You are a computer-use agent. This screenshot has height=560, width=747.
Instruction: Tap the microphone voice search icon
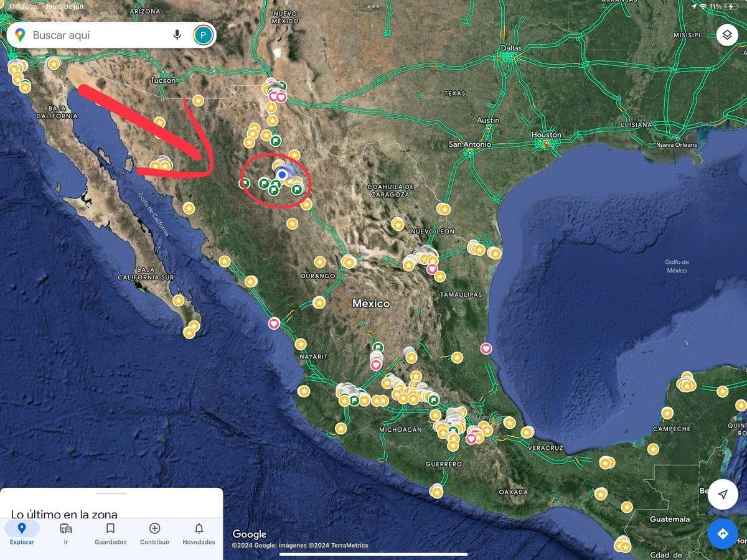click(177, 35)
